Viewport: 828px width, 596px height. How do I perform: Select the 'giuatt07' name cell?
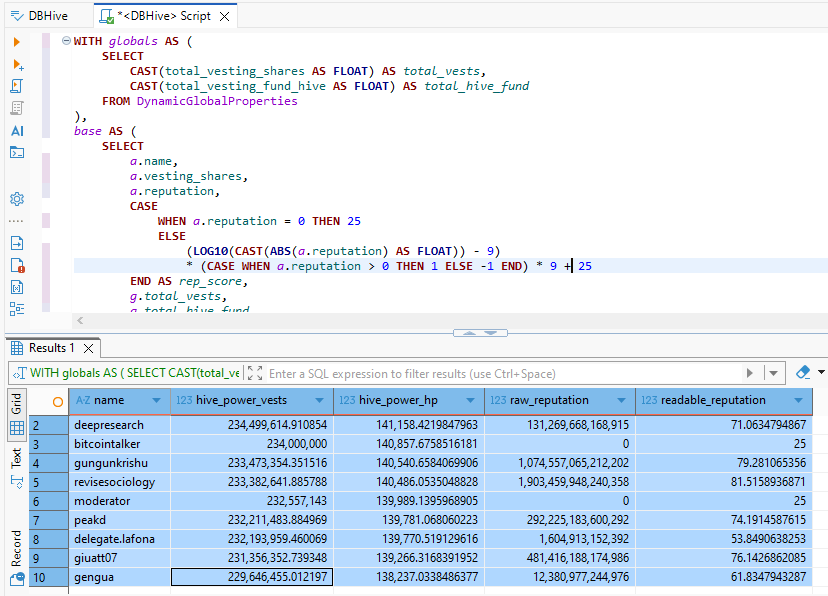[120, 558]
